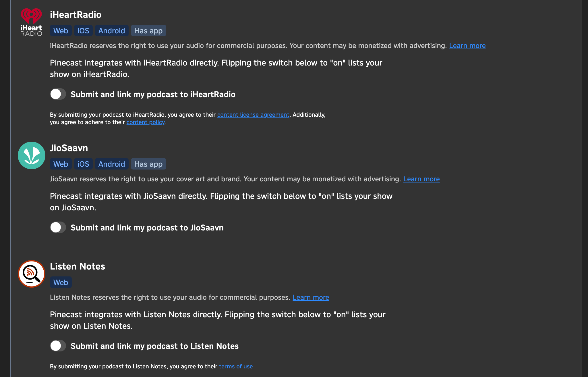
Task: Click Learn more for Listen Notes audio use
Action: pos(310,297)
